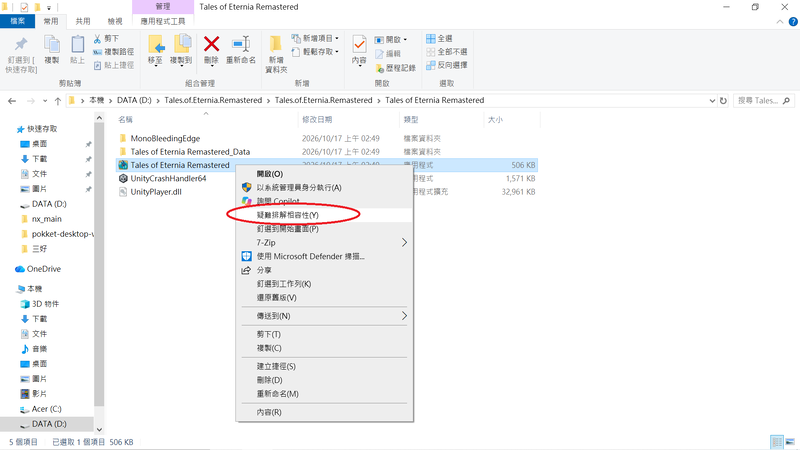Screen dimensions: 800x450
Task: Click the Pin to Quick access icon
Action: 21,45
